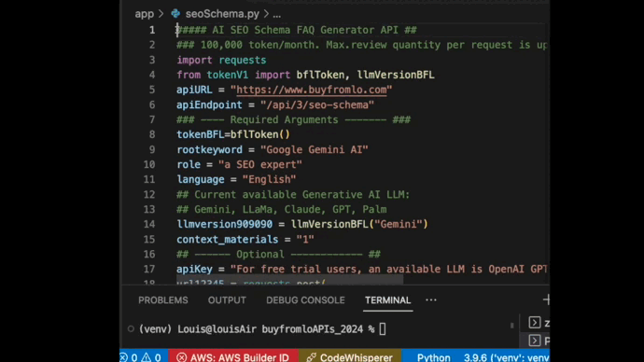Viewport: 644px width, 362px height.
Task: Click the new terminal plus icon
Action: pos(546,299)
